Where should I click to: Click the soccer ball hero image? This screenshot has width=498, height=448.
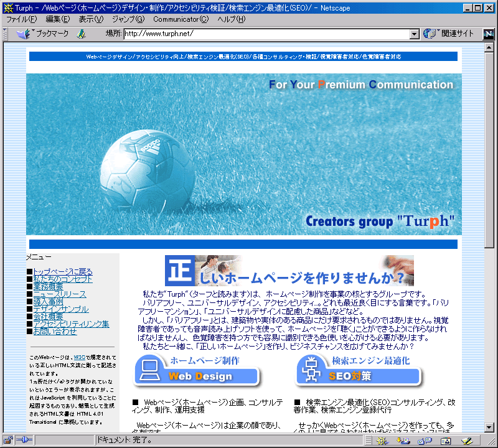coord(244,154)
